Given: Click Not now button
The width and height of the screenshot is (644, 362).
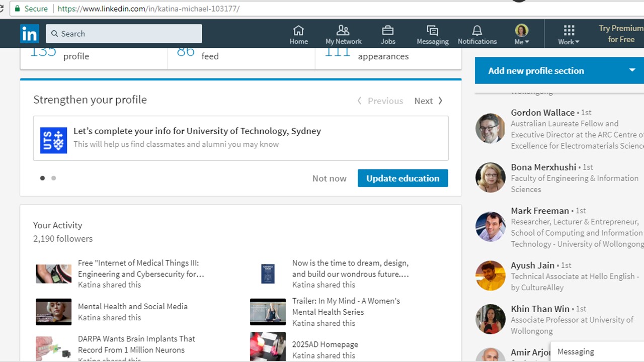Looking at the screenshot, I should 329,178.
